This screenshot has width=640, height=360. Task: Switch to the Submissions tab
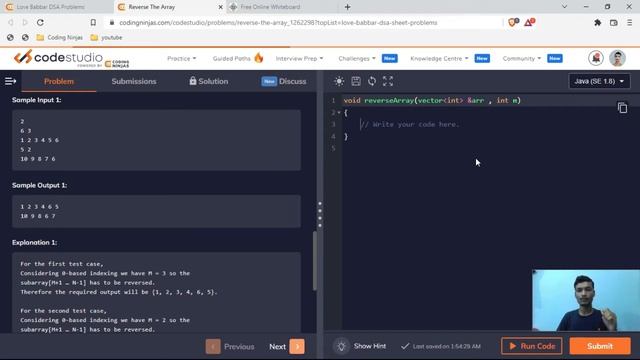(x=134, y=81)
